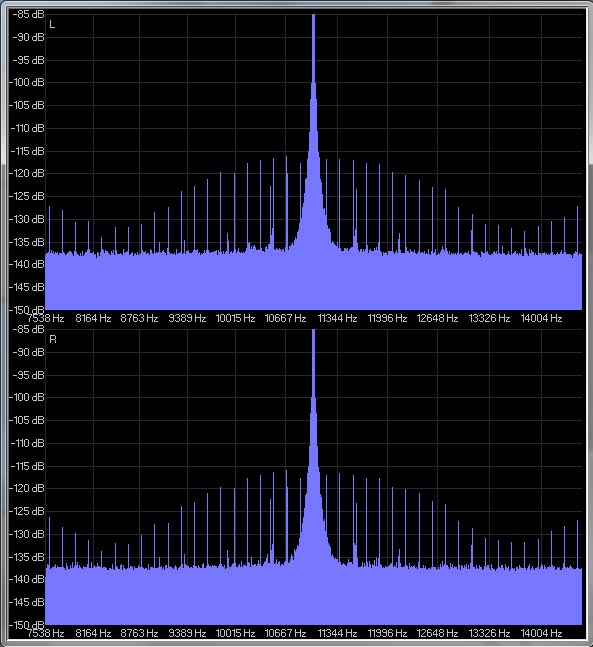Select the 10015 Hz label under R channel
The height and width of the screenshot is (647, 593).
235,633
